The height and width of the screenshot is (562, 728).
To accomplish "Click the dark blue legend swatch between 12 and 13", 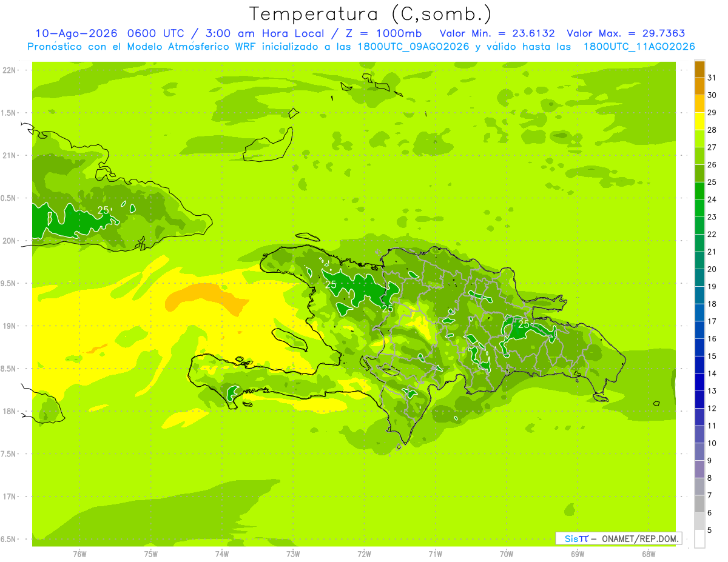I will coord(699,400).
